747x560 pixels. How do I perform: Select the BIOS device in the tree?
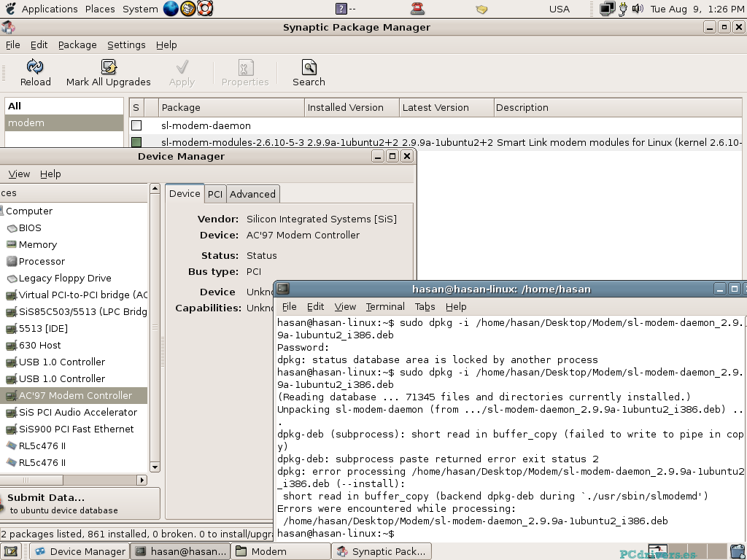(30, 227)
